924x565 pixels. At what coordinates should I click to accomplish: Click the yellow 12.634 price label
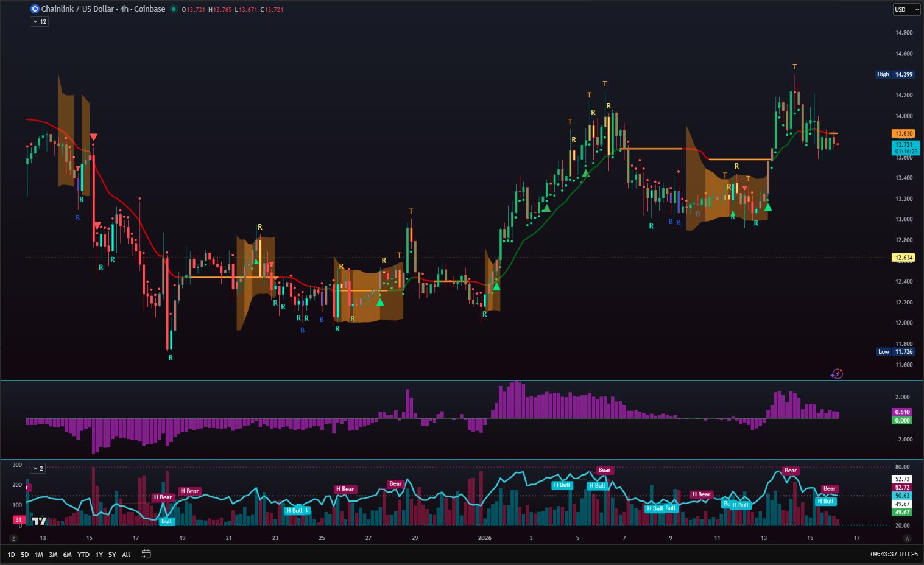(903, 258)
